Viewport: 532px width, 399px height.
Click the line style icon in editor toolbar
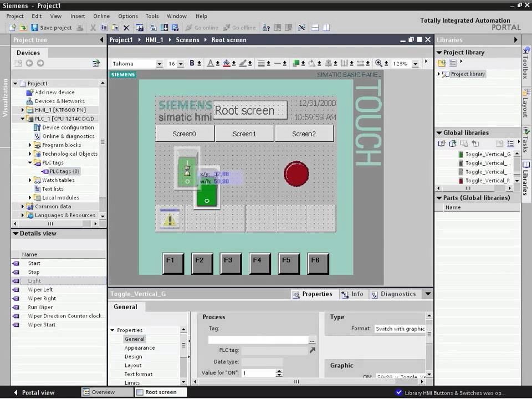click(278, 63)
